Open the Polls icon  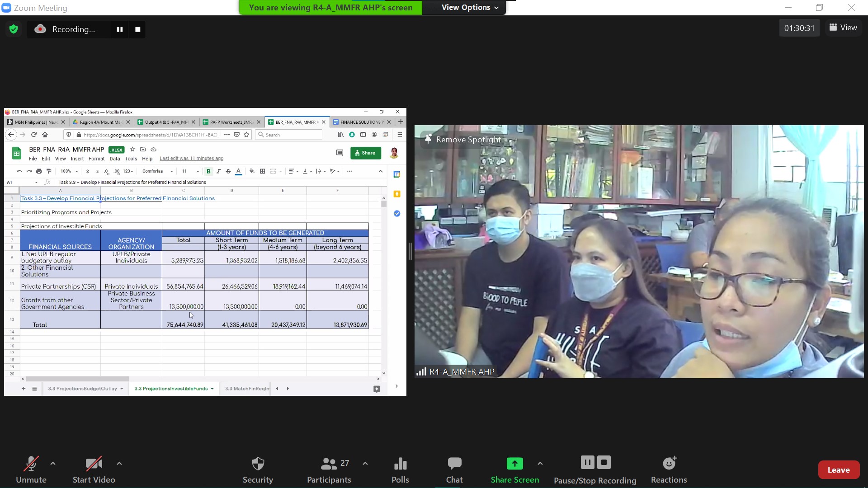point(401,470)
